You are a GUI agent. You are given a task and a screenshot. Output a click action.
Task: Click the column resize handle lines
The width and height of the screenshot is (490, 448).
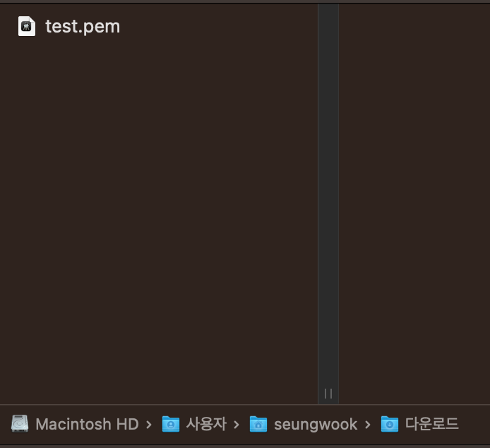pos(328,394)
